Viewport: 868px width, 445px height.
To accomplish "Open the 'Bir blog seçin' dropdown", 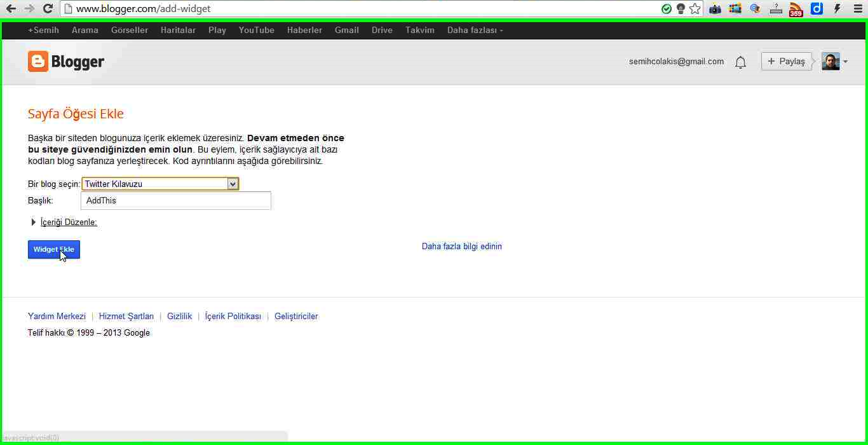I will click(160, 184).
